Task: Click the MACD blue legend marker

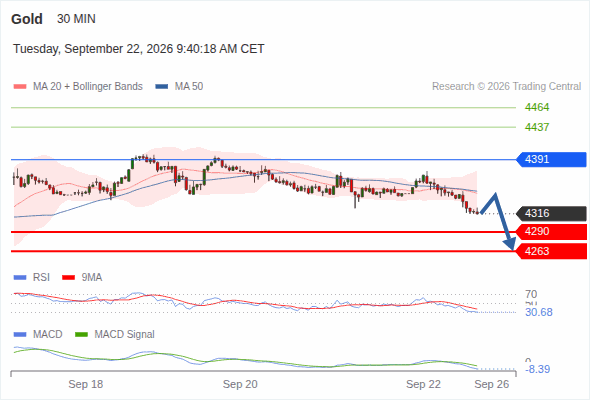Action: tap(20, 335)
